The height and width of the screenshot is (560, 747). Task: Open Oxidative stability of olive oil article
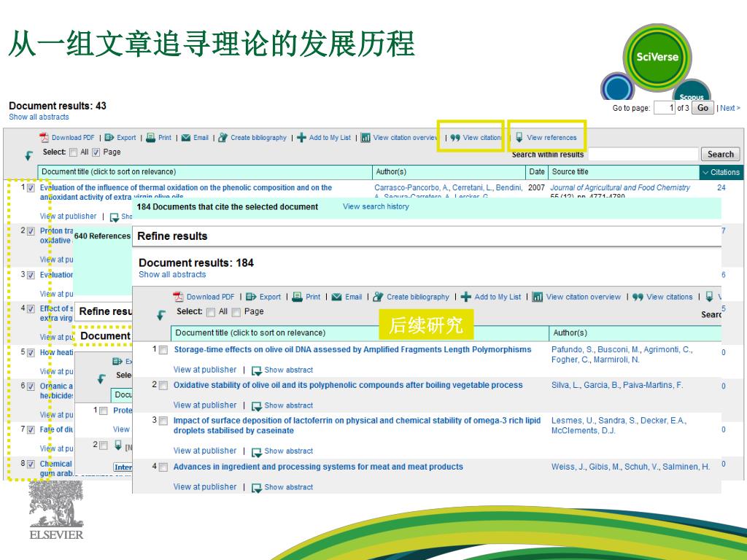348,385
